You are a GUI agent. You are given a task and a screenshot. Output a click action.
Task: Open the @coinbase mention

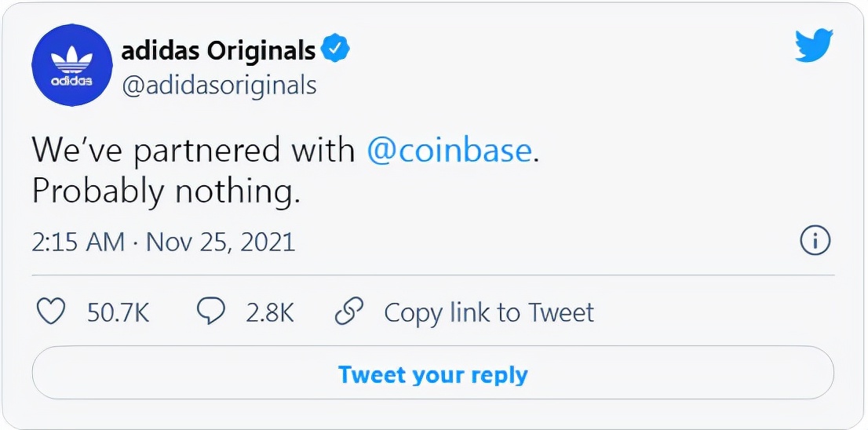point(450,151)
